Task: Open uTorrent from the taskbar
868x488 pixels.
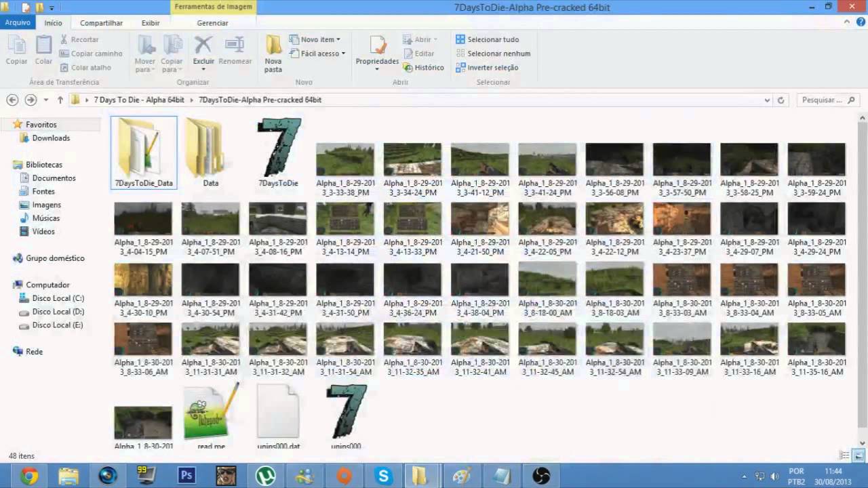Action: (265, 476)
